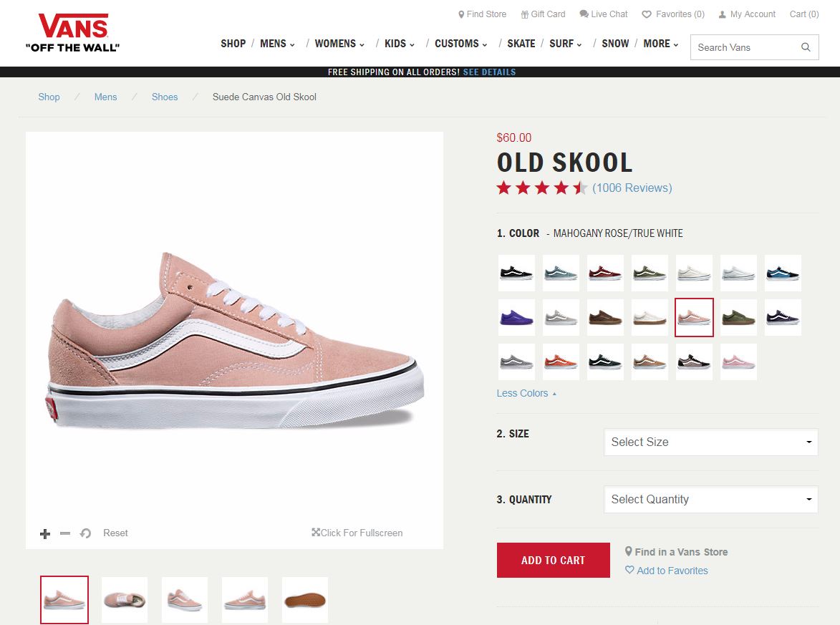The height and width of the screenshot is (625, 840).
Task: Select the solid purple shoe color swatch
Action: [516, 318]
